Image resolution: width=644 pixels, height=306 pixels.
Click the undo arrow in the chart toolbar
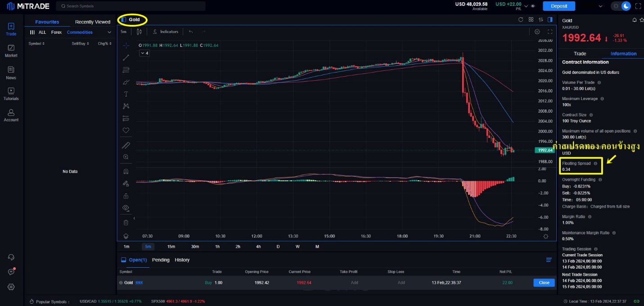[191, 32]
